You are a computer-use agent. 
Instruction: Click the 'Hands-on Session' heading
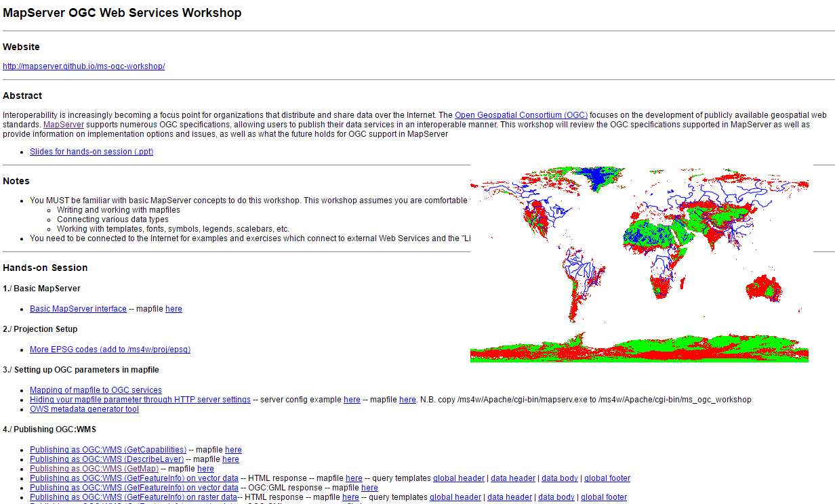[x=45, y=268]
